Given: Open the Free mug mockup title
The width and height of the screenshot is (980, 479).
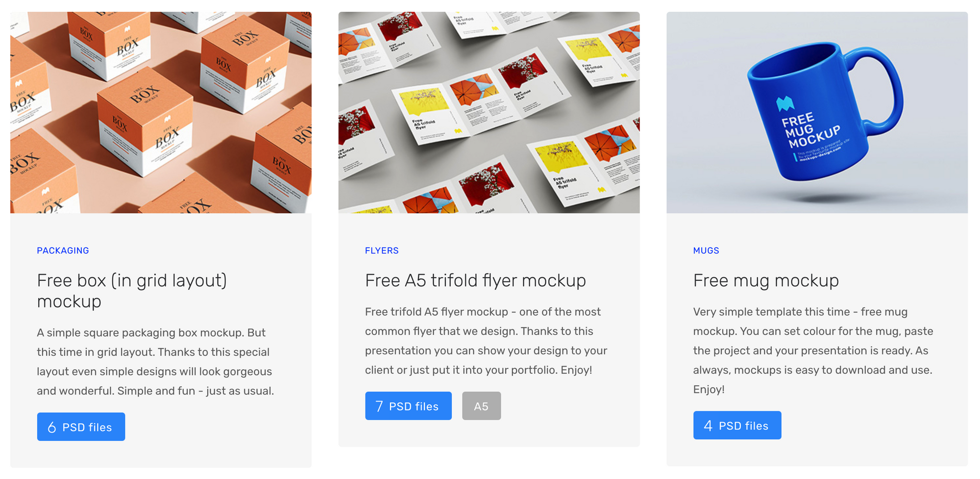Looking at the screenshot, I should [766, 280].
